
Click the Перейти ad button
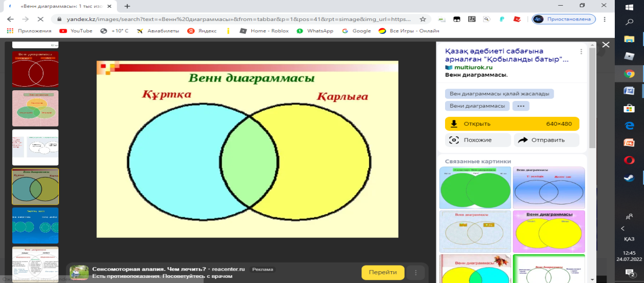[383, 272]
